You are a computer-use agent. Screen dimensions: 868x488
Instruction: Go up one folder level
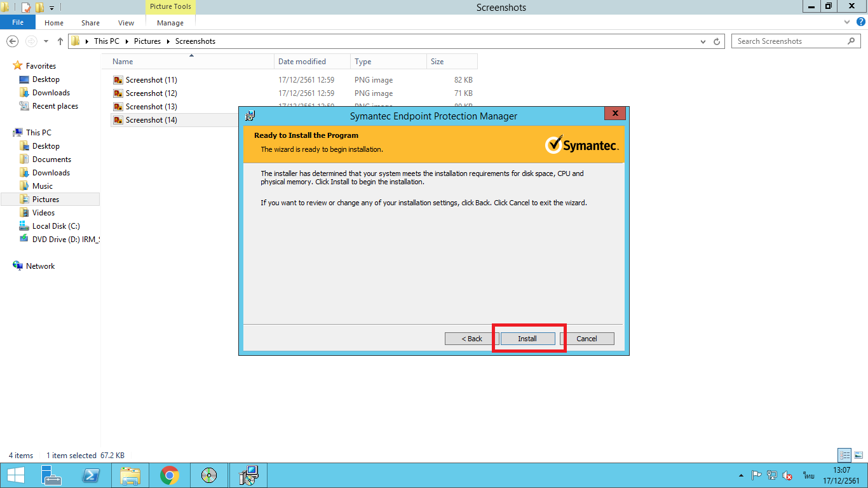[60, 41]
